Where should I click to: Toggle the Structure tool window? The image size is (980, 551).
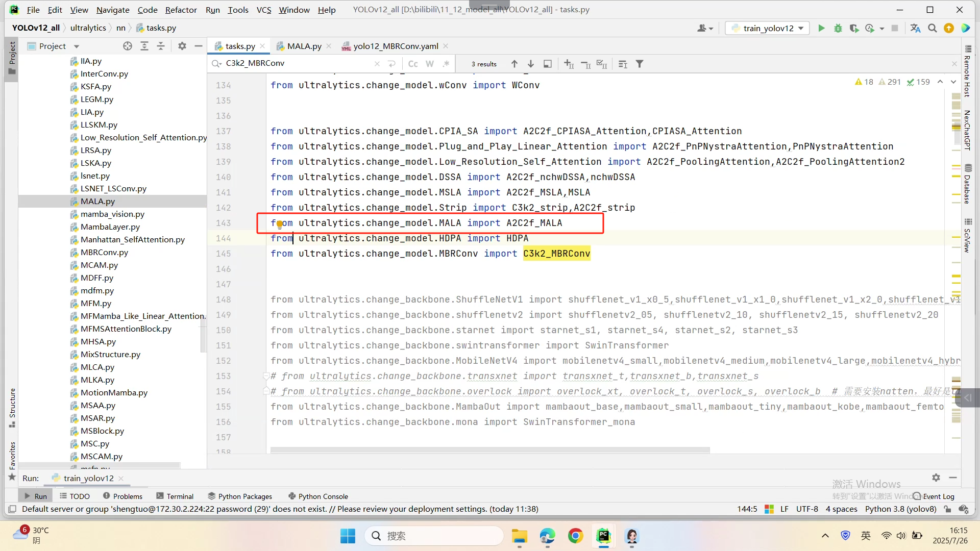(x=12, y=407)
